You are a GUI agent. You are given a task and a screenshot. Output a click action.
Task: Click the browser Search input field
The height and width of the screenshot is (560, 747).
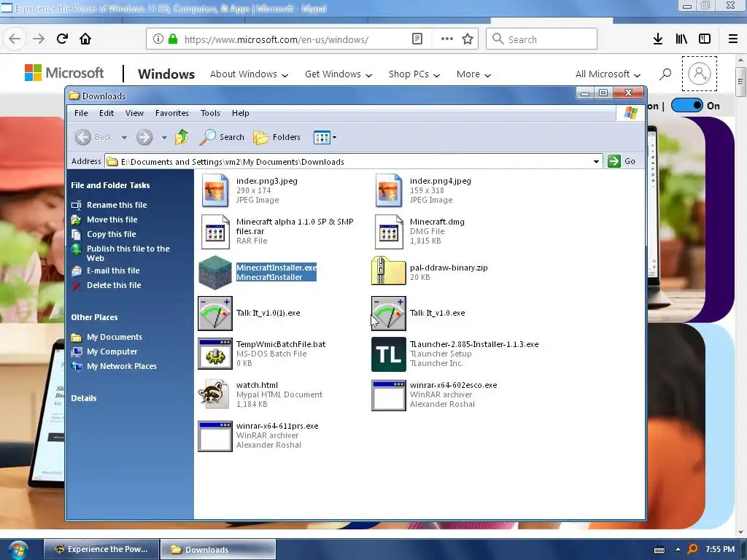coord(542,39)
